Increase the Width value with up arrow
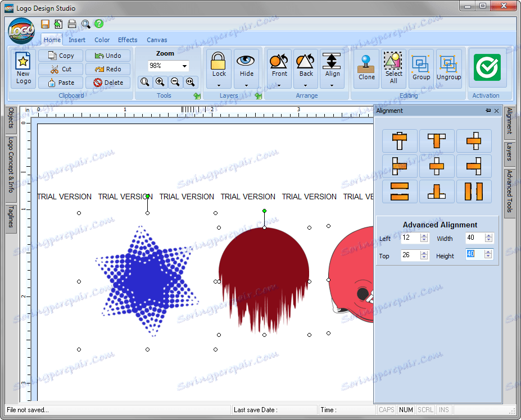The width and height of the screenshot is (521, 420). pos(488,235)
